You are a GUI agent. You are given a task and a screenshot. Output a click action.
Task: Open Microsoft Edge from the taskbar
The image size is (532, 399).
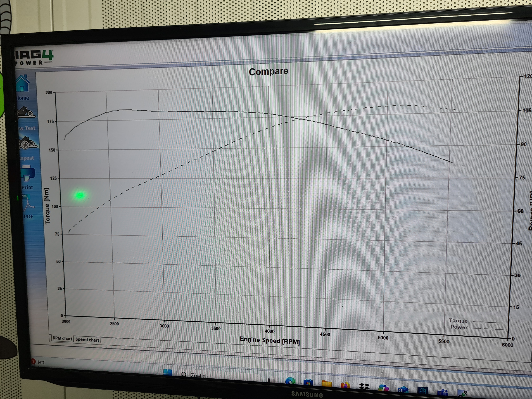click(x=290, y=381)
